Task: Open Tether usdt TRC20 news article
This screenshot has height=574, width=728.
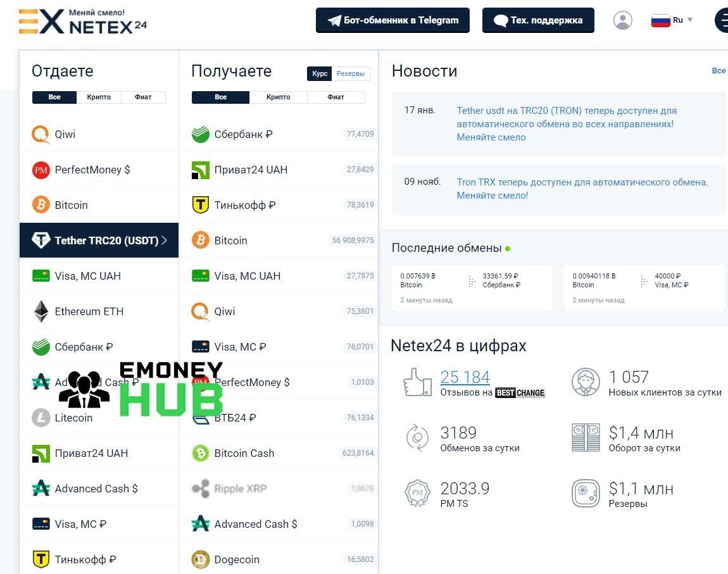Action: (x=567, y=124)
